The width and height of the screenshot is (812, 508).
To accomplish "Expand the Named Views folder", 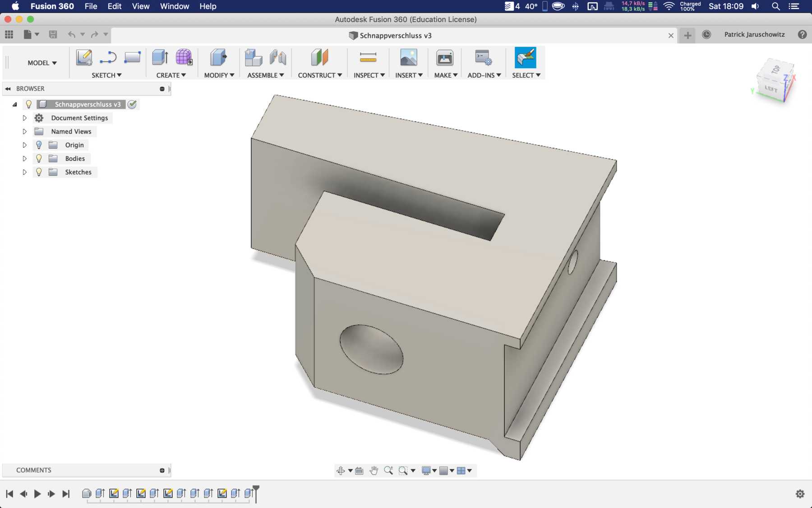I will point(24,131).
